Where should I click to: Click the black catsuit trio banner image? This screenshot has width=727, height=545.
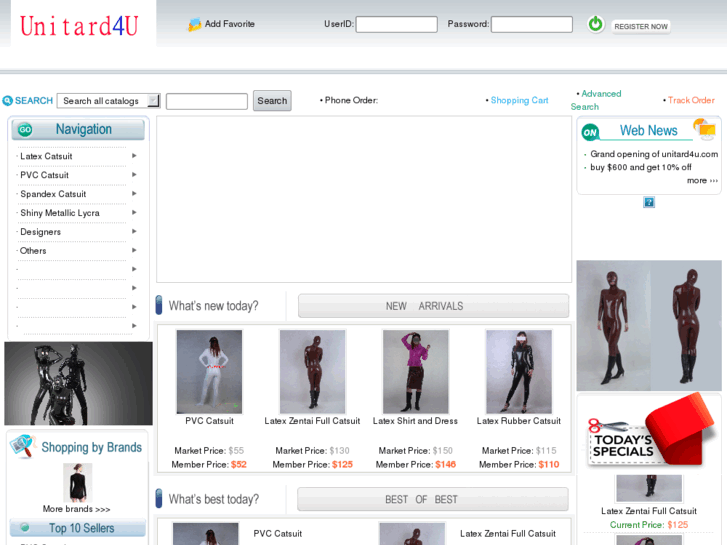pyautogui.click(x=78, y=384)
